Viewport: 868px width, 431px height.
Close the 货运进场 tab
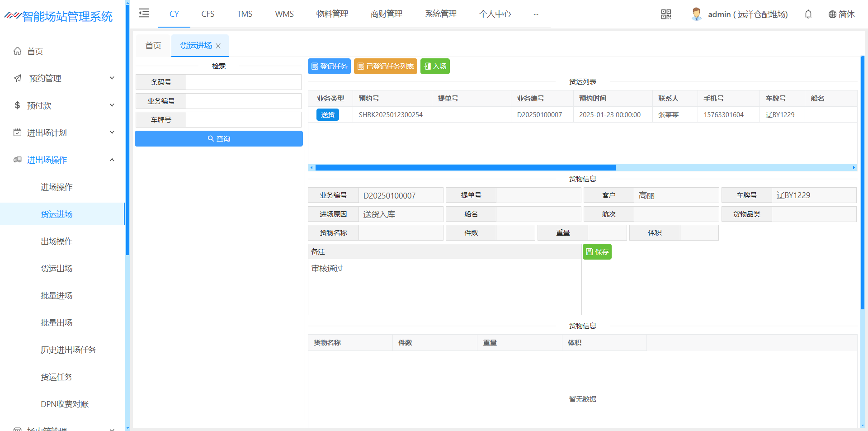pyautogui.click(x=218, y=46)
